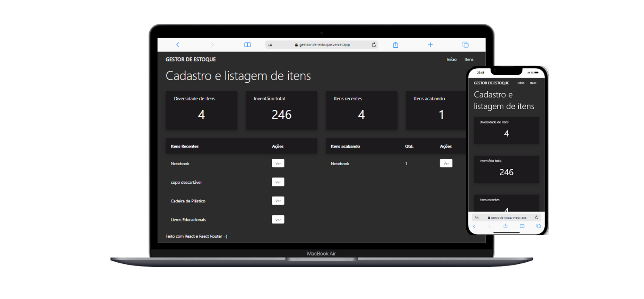Tap the share icon on the phone browser

tap(505, 226)
